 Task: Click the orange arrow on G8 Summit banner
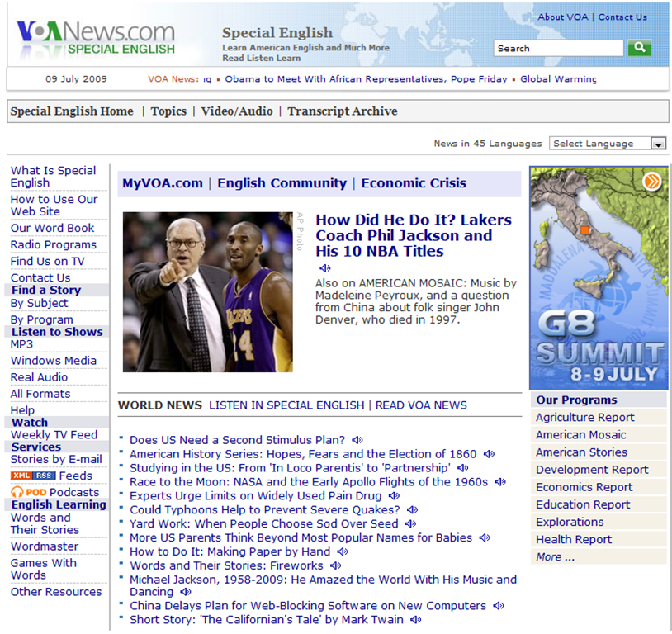[652, 182]
